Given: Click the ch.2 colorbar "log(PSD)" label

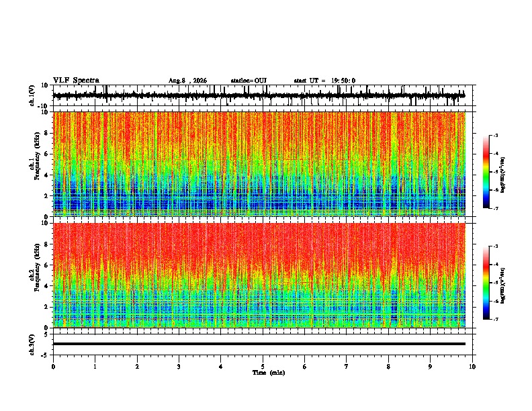Looking at the screenshot, I should tap(502, 285).
